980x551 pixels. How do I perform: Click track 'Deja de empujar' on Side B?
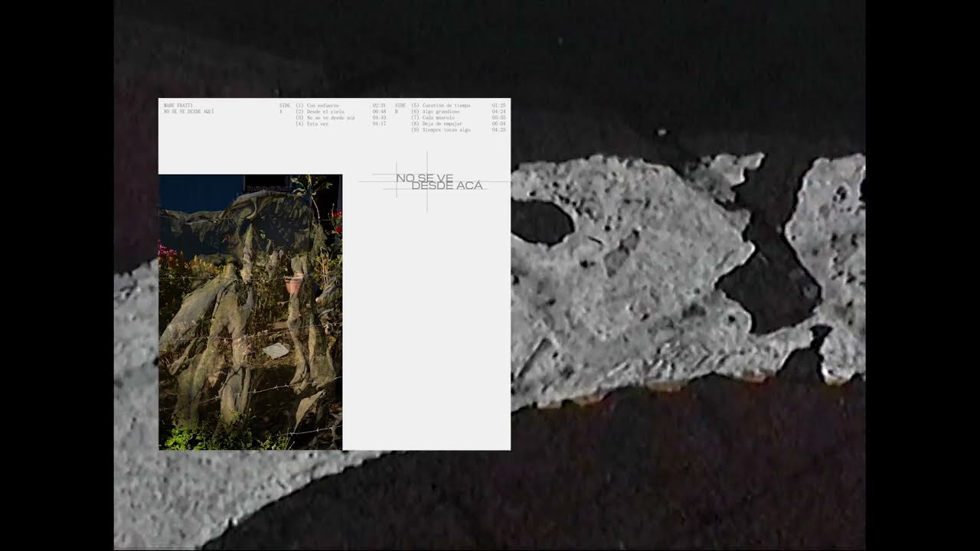pos(443,124)
